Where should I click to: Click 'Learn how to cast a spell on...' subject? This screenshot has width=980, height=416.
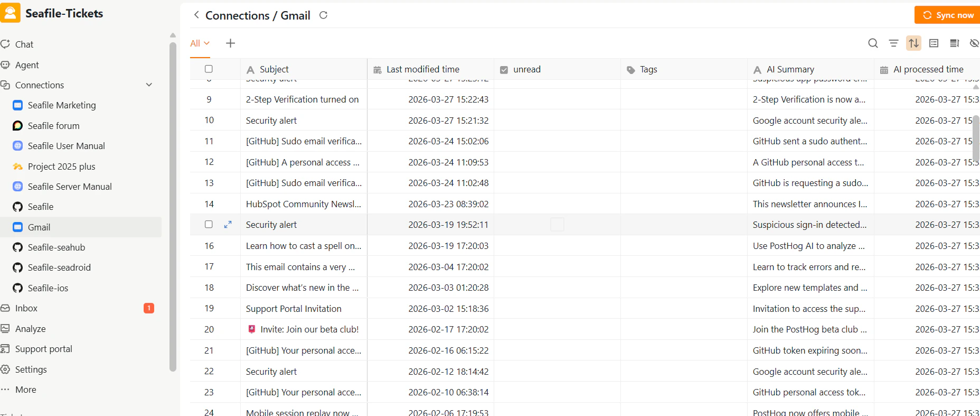304,246
